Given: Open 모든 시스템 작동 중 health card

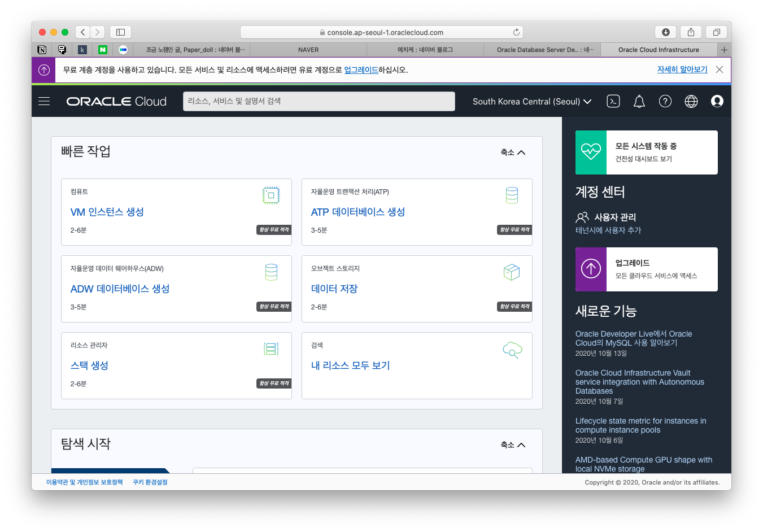Looking at the screenshot, I should point(647,152).
